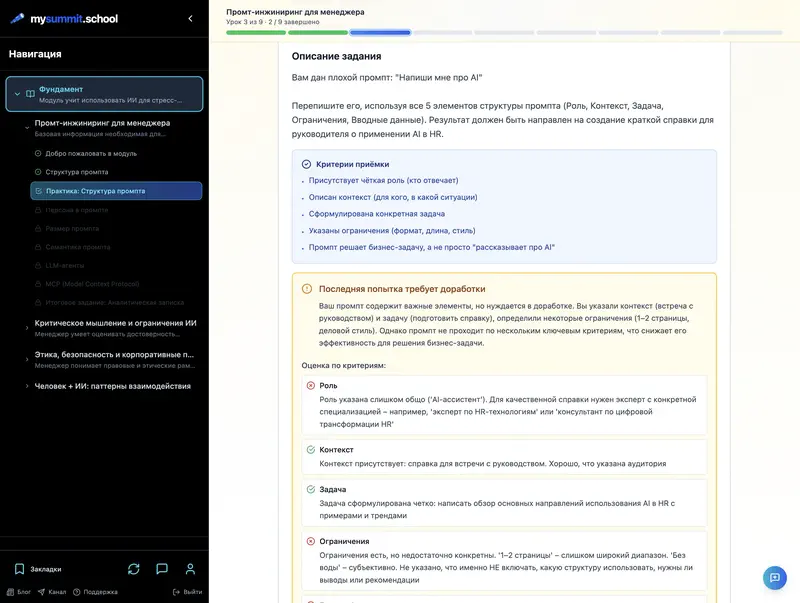Open the Структура промпта lesson

(80, 171)
